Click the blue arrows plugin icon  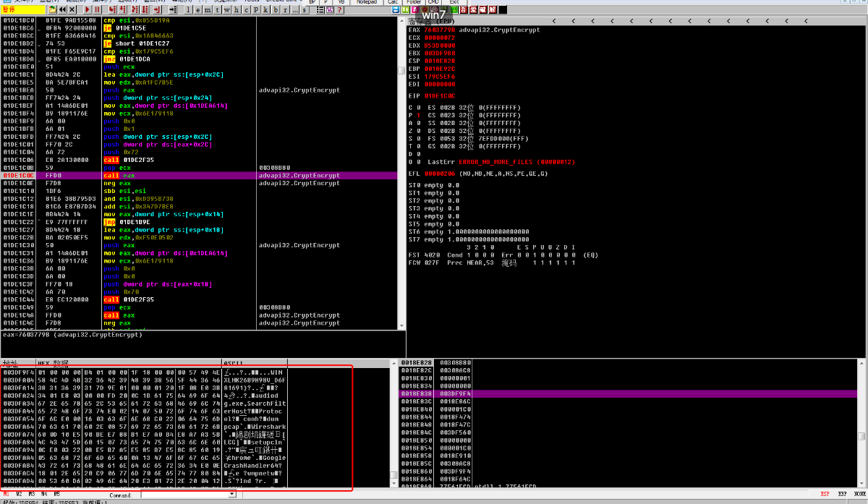point(396,9)
